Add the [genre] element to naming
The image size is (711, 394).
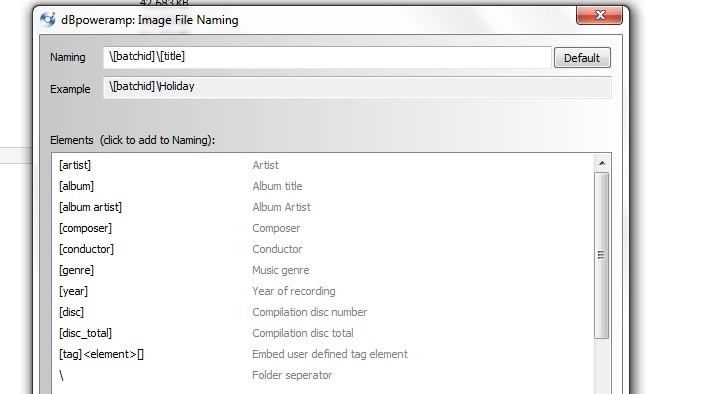pos(76,270)
